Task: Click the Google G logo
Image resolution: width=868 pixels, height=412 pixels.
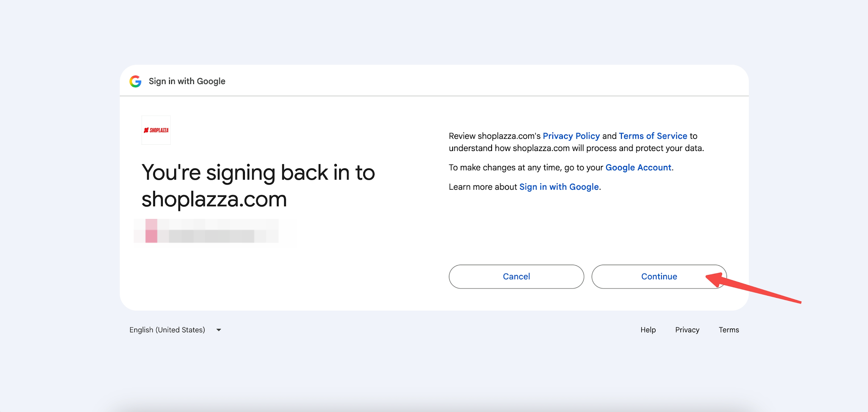Action: [135, 81]
